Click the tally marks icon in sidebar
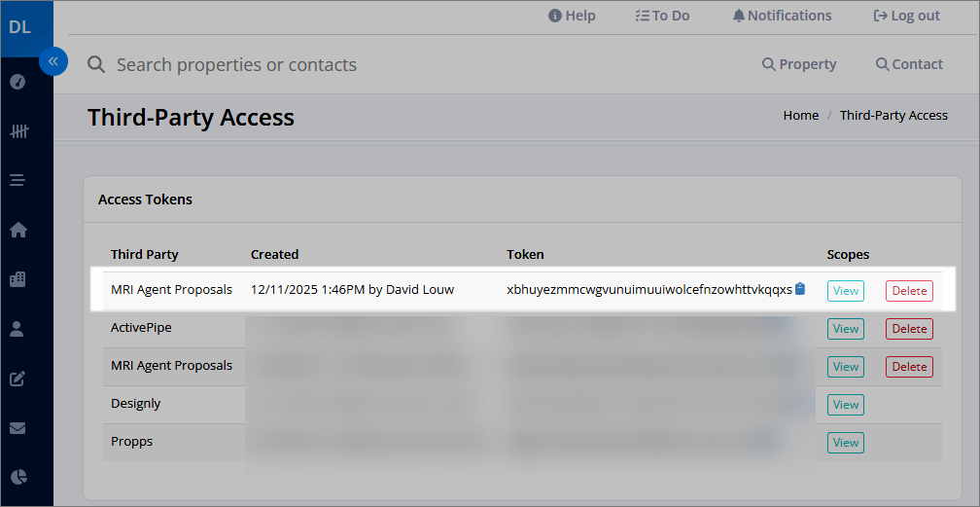 [18, 131]
